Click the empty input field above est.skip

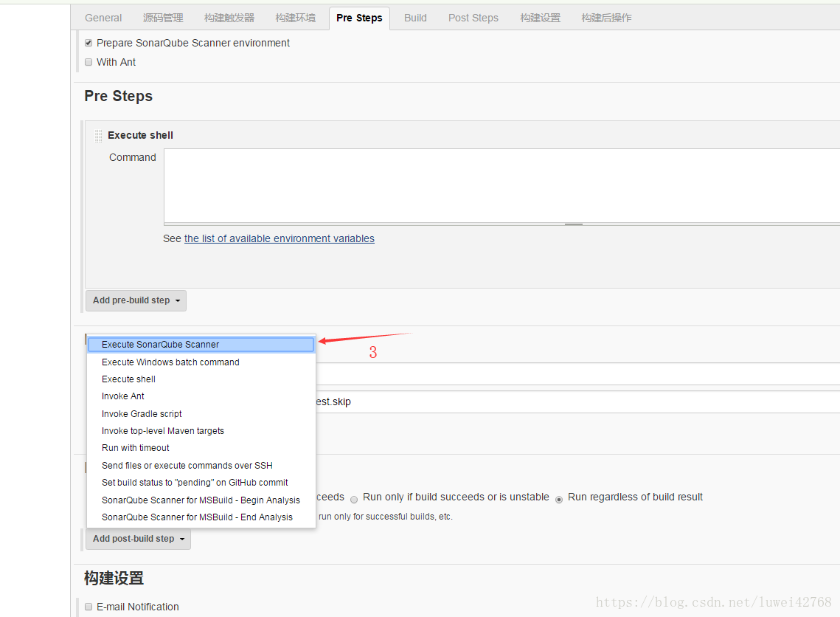click(577, 373)
